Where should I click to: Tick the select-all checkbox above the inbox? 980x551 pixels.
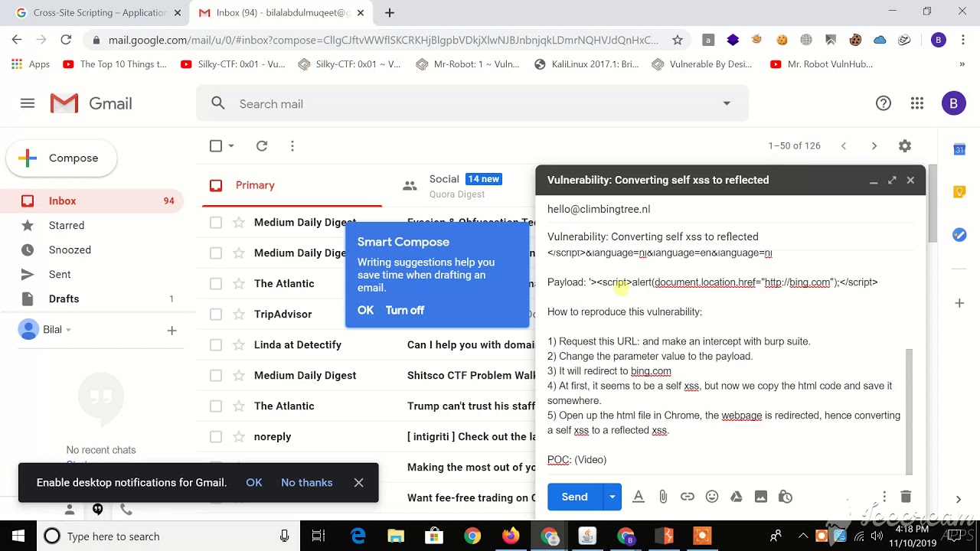tap(216, 145)
